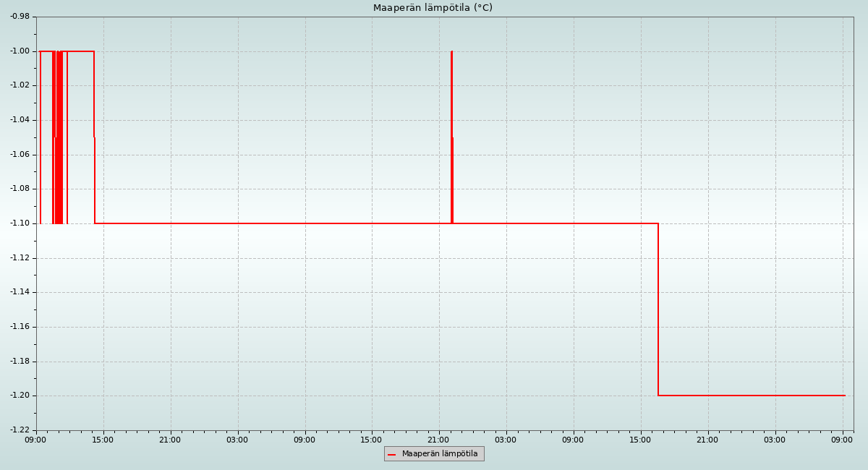The height and width of the screenshot is (470, 868).
Task: Select the -1.20 y-axis label
Action: (x=20, y=396)
